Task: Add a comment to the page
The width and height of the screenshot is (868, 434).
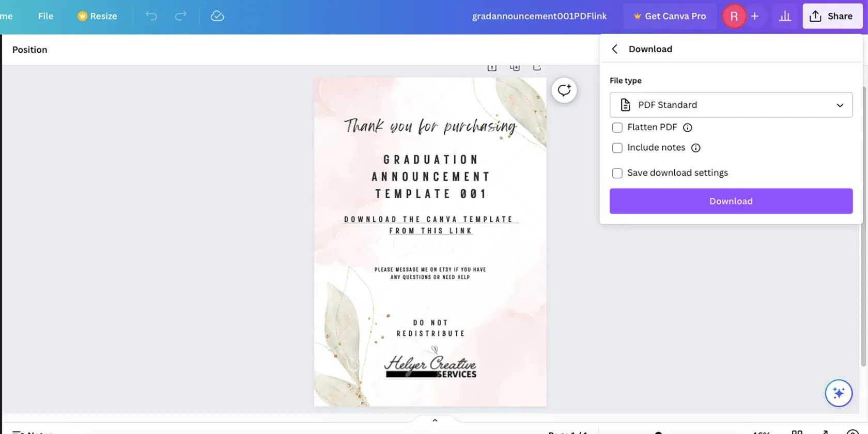Action: point(564,90)
